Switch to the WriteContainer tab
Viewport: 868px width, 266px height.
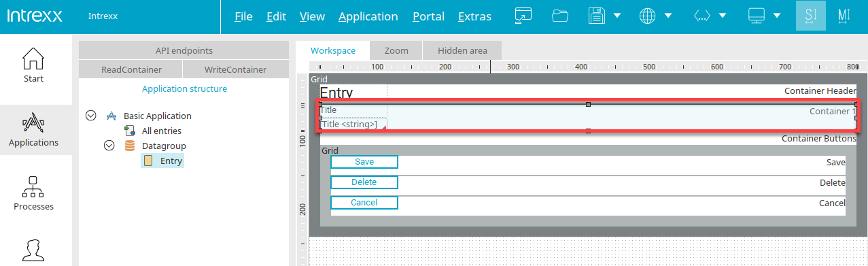tap(235, 69)
